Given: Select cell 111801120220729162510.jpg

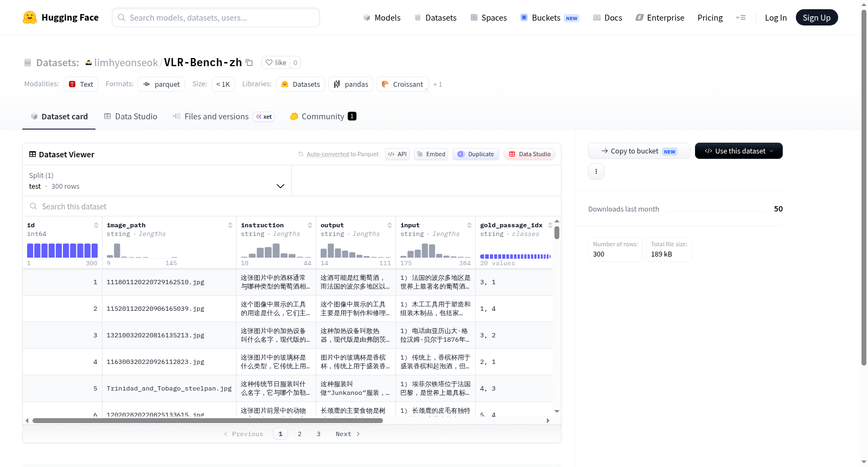Looking at the screenshot, I should pyautogui.click(x=169, y=282).
